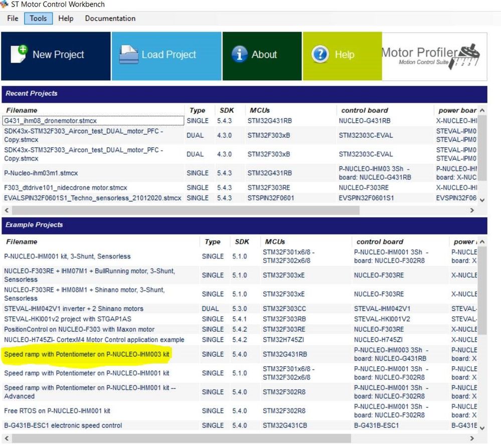
Task: Click the Example Projects horizontal scrollbar thumb
Action: tap(182, 438)
